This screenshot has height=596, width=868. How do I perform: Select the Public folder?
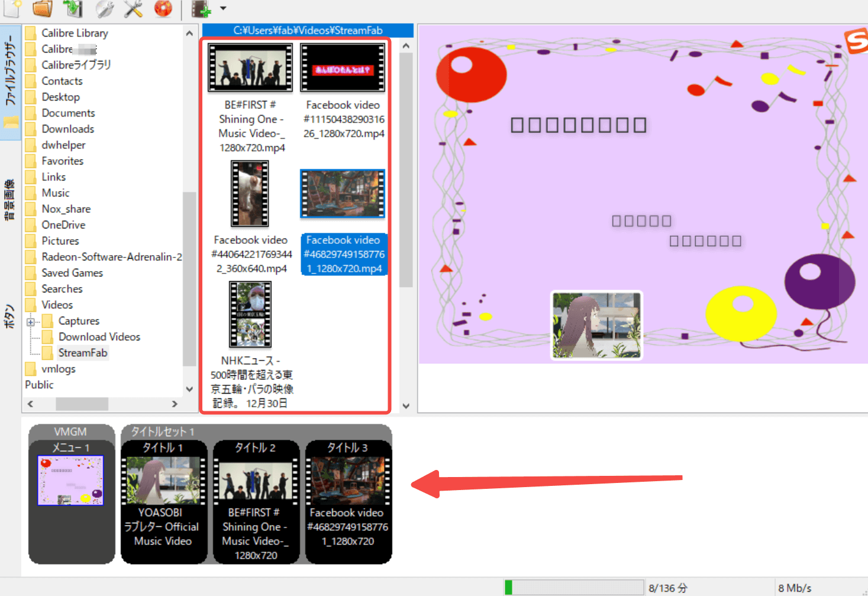39,385
